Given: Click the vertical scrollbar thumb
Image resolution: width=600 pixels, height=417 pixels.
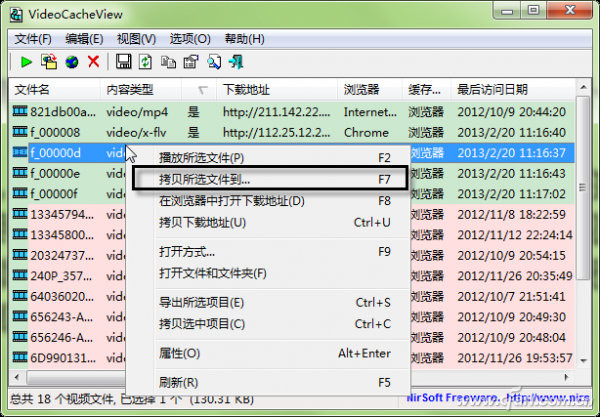Looking at the screenshot, I should [x=583, y=187].
